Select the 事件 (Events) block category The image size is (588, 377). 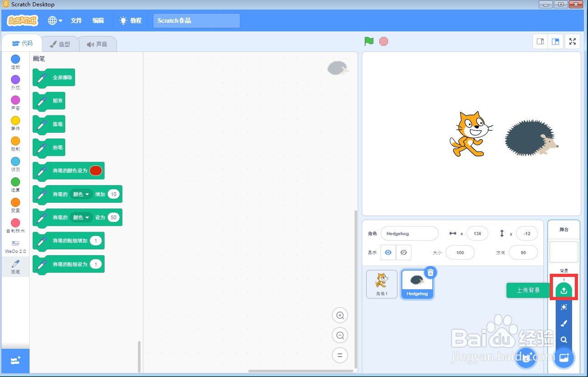15,121
